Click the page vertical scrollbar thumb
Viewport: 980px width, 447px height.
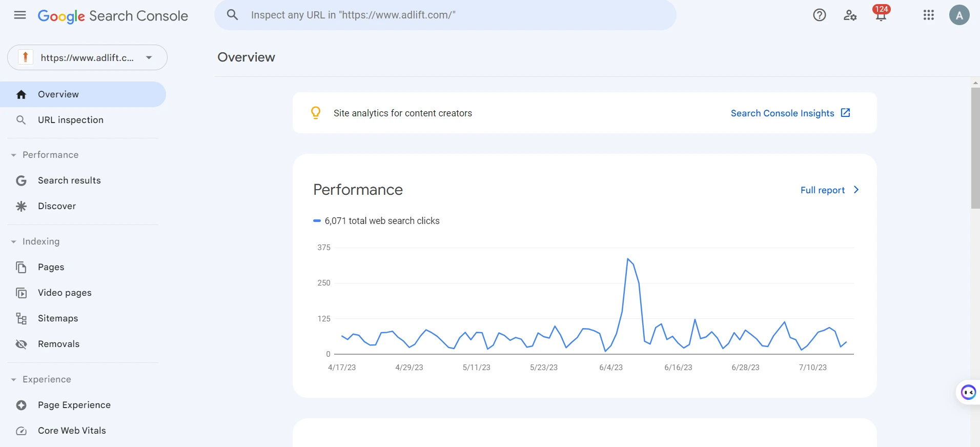pyautogui.click(x=975, y=148)
